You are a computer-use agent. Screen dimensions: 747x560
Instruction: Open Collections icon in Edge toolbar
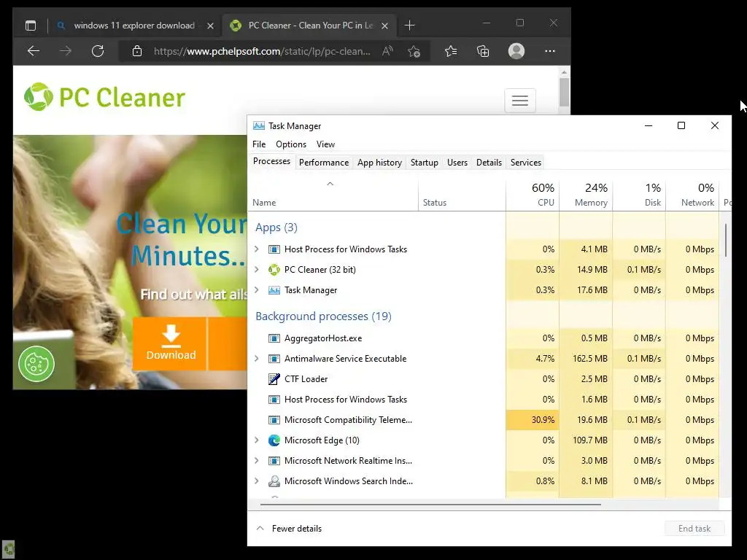483,51
